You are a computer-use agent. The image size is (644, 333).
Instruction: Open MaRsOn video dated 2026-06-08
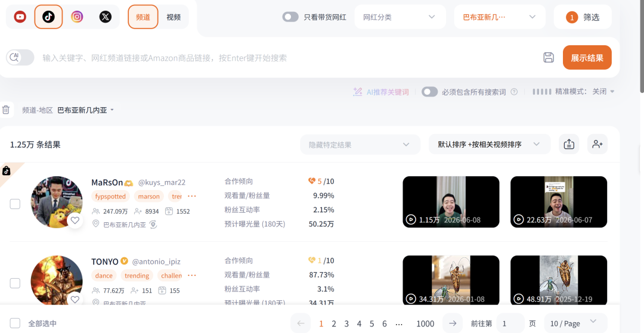451,202
